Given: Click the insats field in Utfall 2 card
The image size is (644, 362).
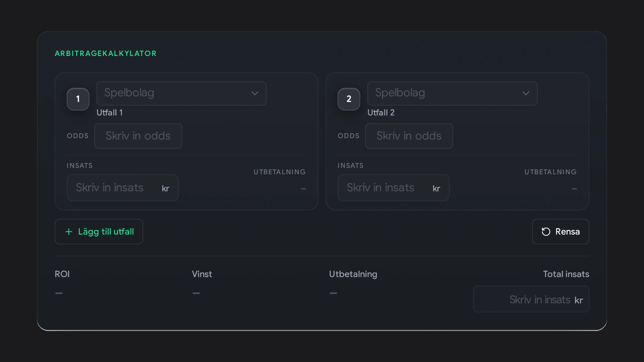Looking at the screenshot, I should (393, 188).
